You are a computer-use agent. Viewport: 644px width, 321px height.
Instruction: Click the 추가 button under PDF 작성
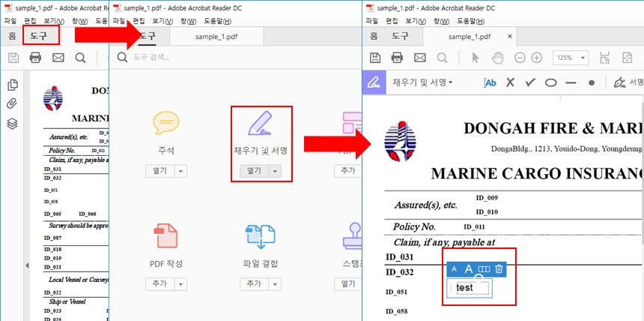point(160,284)
